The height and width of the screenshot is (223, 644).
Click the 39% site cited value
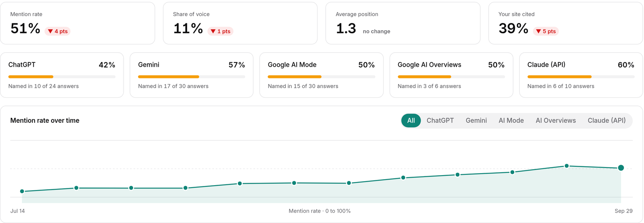click(x=513, y=28)
